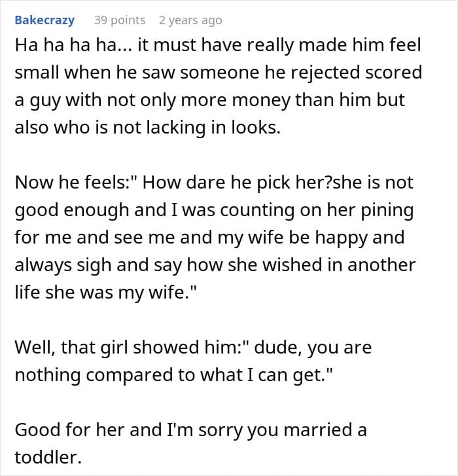Click the line starting 'Ha ha ha ha'
Image resolution: width=458 pixels, height=476 pixels.
[x=218, y=46]
